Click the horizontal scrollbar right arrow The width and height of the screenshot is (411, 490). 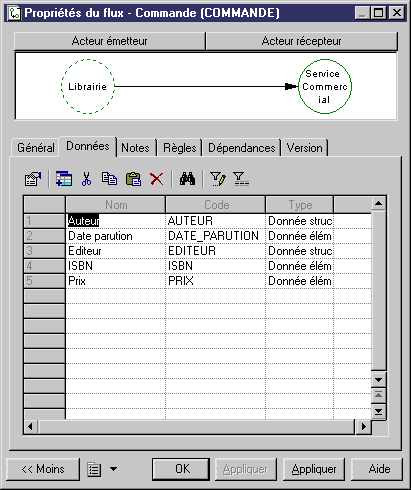tap(364, 426)
